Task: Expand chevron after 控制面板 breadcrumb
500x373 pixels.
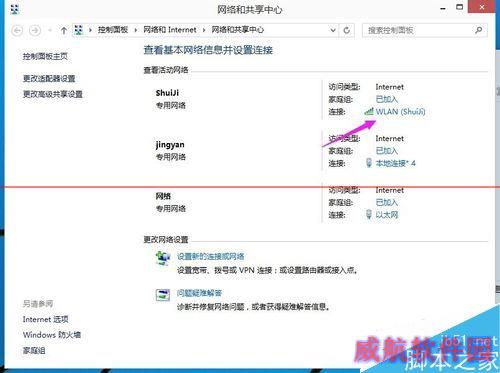Action: (136, 30)
